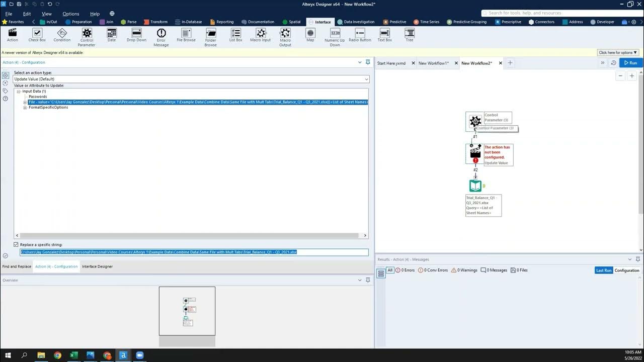The image size is (644, 362).
Task: Run the workflow
Action: coord(631,63)
